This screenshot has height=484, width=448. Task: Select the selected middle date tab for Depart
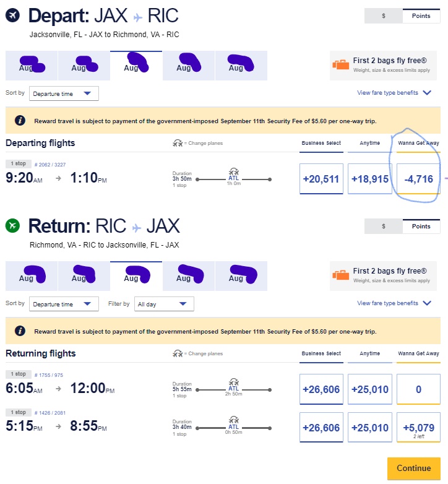click(136, 66)
